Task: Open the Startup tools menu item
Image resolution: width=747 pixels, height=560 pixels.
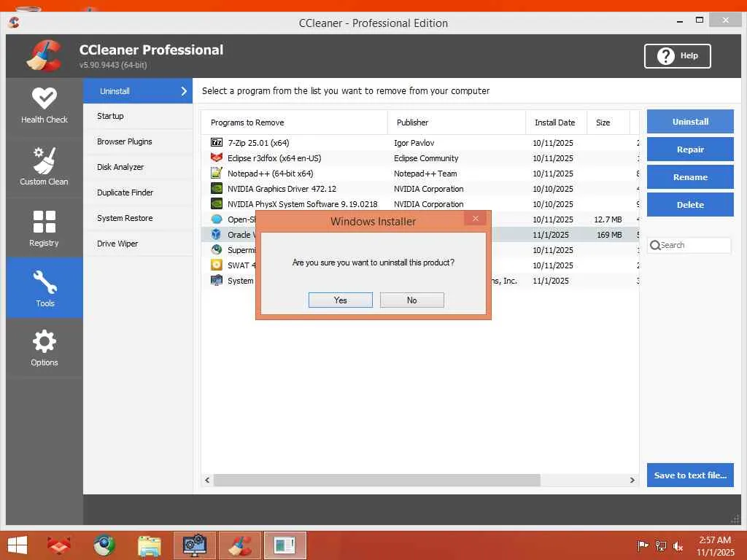Action: click(138, 116)
